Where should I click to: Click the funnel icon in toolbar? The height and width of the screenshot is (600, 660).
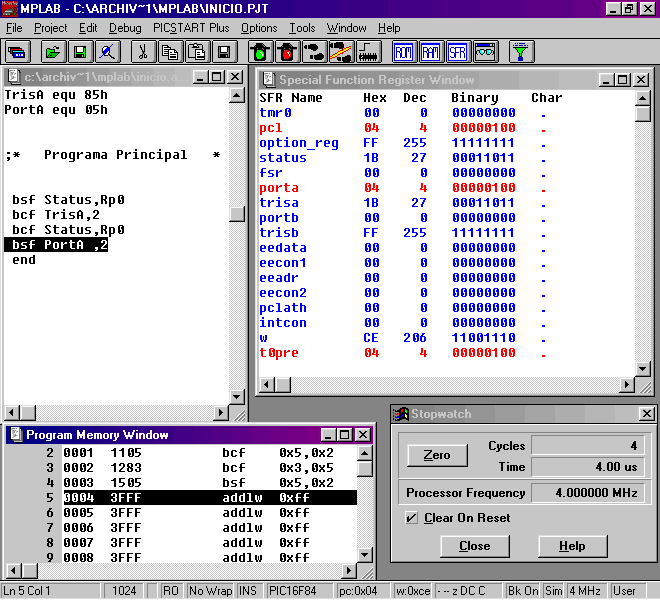pos(521,51)
